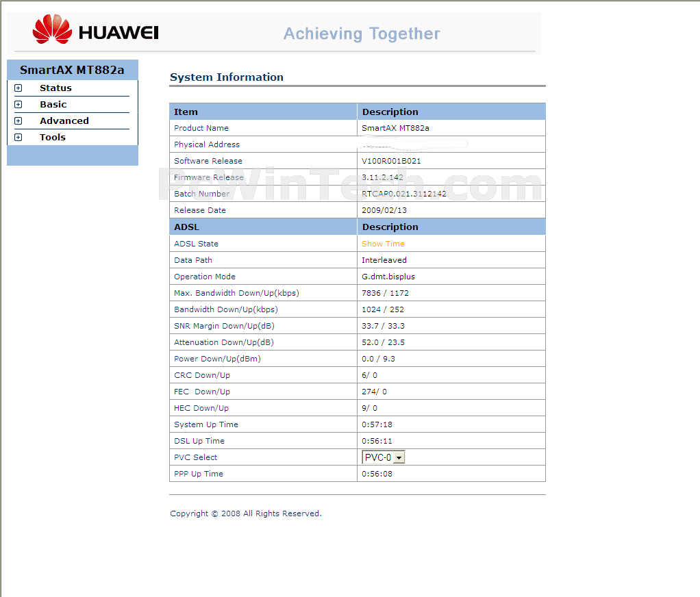Select the Power Down/Up(dBm) label

[x=217, y=359]
